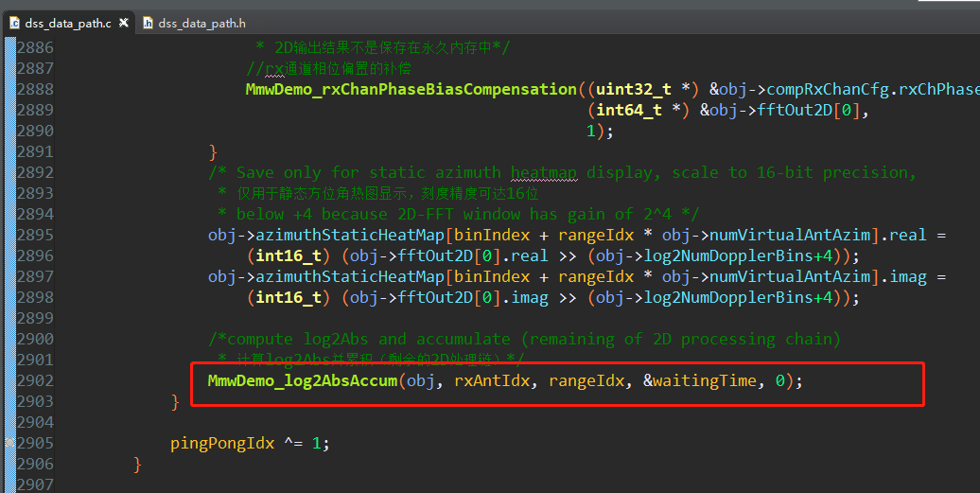Click int16_t cast on line 2896

coord(289,255)
